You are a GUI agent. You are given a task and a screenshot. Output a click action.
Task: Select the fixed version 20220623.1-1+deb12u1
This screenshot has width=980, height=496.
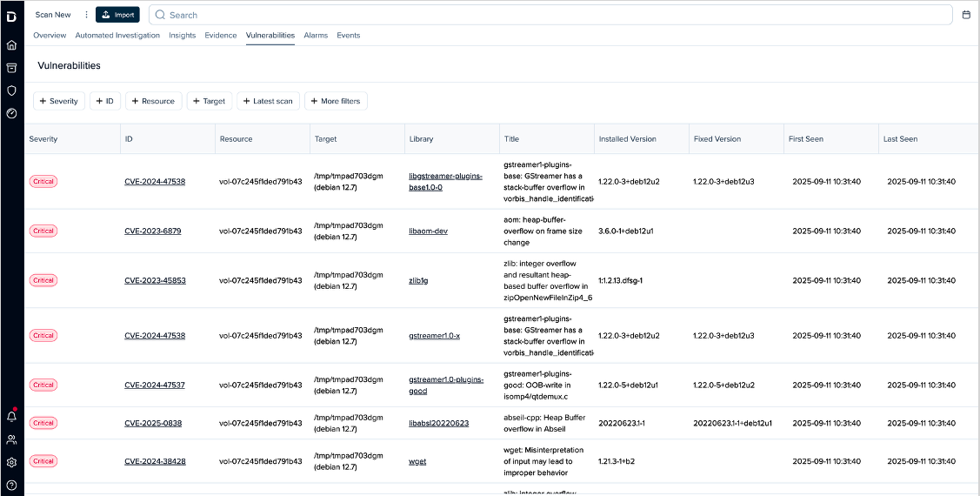pos(732,423)
